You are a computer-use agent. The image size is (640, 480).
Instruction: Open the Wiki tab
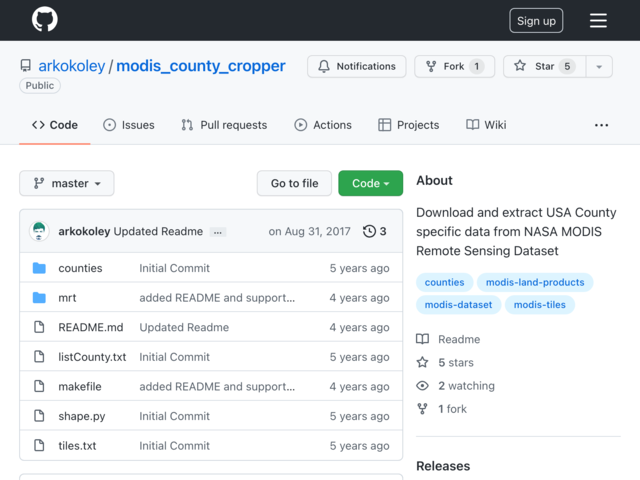click(x=486, y=125)
